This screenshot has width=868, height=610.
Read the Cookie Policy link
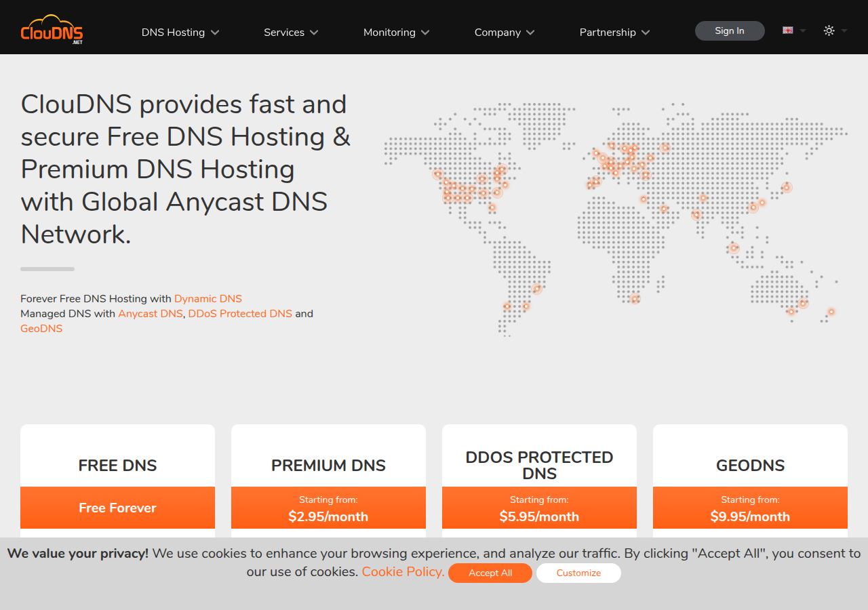click(x=403, y=571)
